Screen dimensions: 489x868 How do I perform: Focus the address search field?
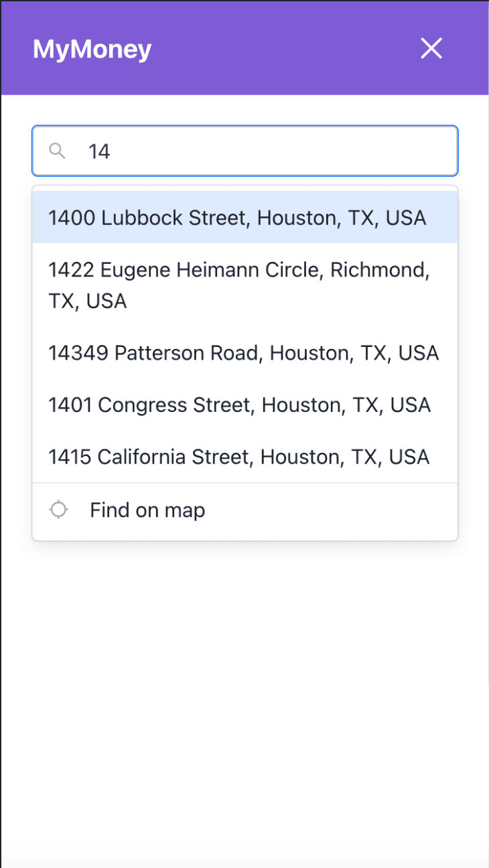(x=268, y=151)
